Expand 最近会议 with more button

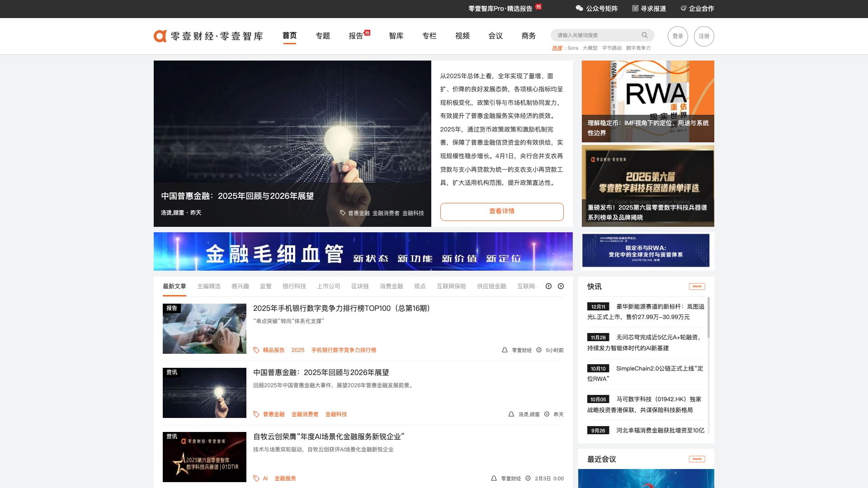(x=697, y=459)
